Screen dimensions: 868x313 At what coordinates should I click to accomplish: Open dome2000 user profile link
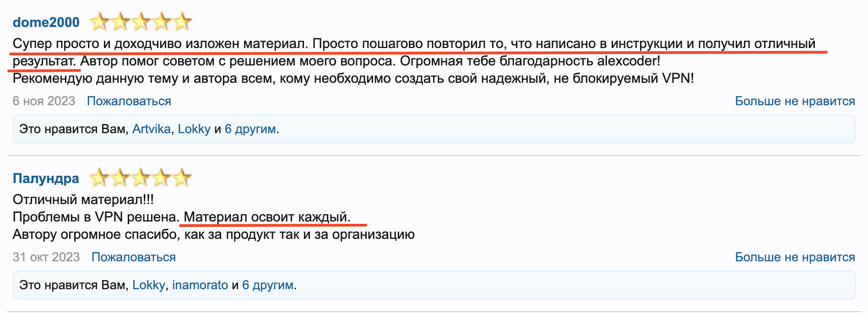pyautogui.click(x=46, y=22)
